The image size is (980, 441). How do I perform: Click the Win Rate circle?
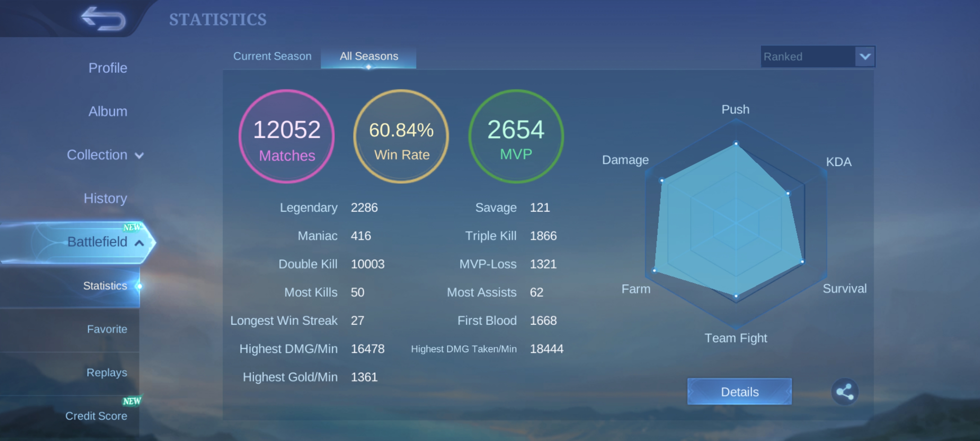tap(401, 136)
